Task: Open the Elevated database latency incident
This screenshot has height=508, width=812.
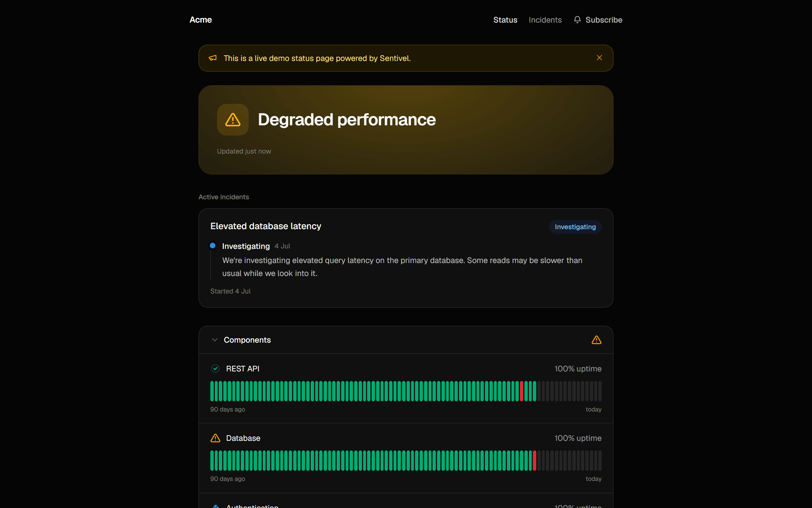Action: (266, 226)
